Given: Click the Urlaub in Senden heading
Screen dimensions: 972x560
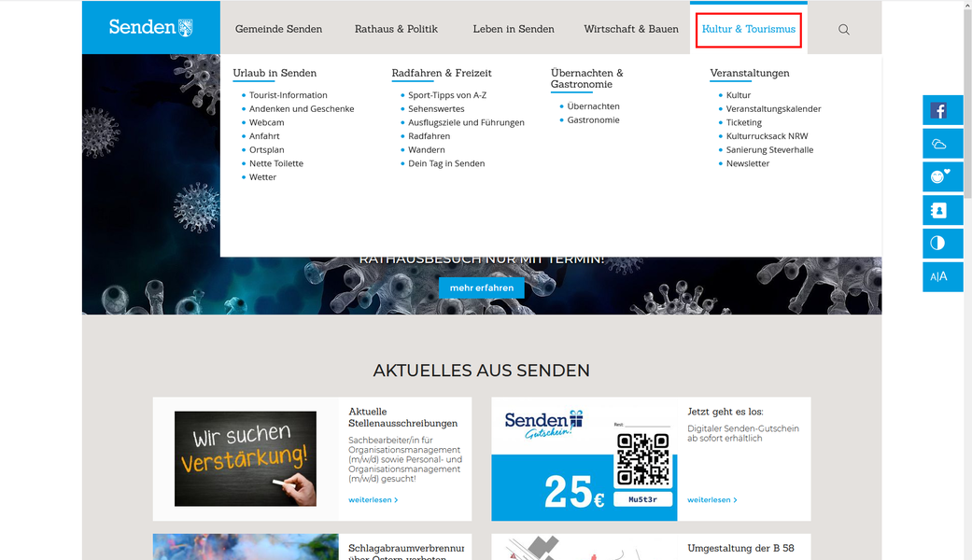Looking at the screenshot, I should [x=275, y=73].
